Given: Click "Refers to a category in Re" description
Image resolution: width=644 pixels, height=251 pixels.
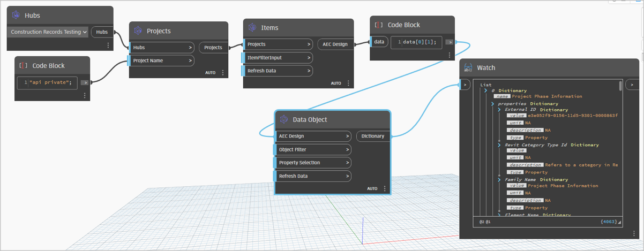Looking at the screenshot, I should pos(581,165).
